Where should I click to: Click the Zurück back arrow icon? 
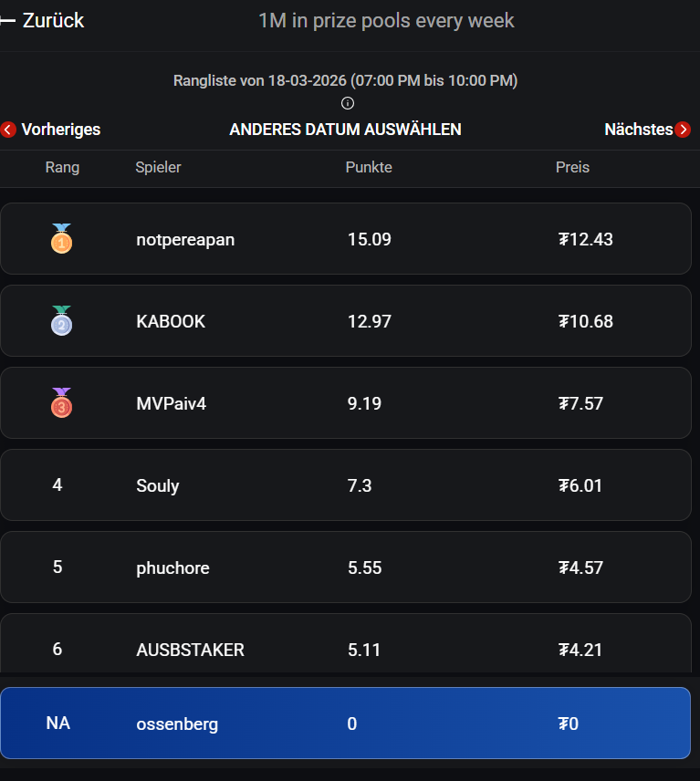click(7, 21)
